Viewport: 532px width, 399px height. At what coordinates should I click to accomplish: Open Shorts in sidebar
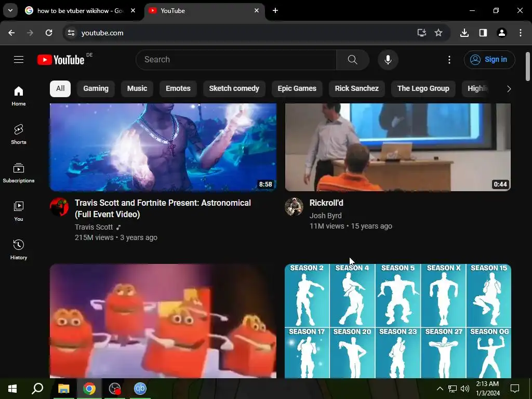click(19, 135)
